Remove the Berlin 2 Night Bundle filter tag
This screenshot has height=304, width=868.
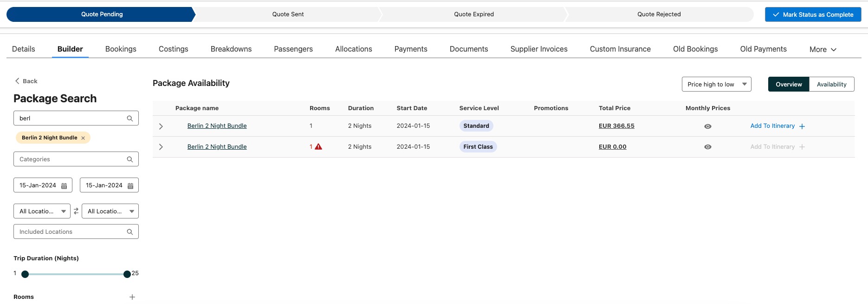coord(83,138)
